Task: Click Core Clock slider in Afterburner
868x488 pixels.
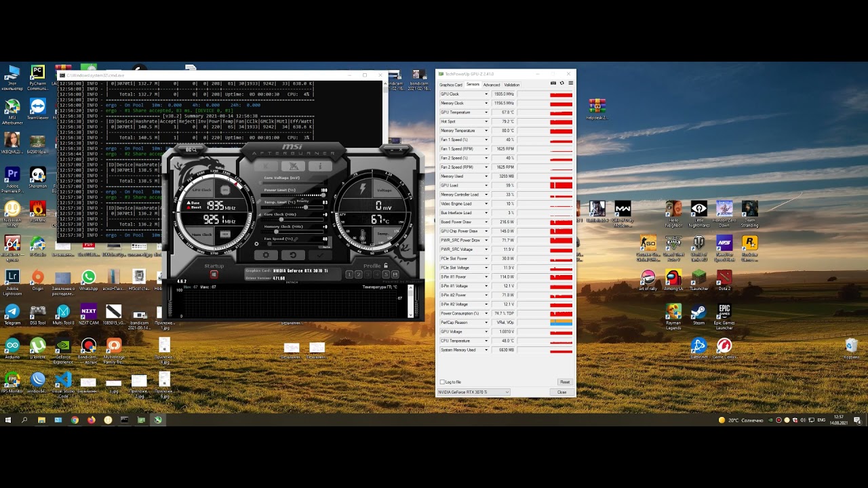Action: (292, 220)
